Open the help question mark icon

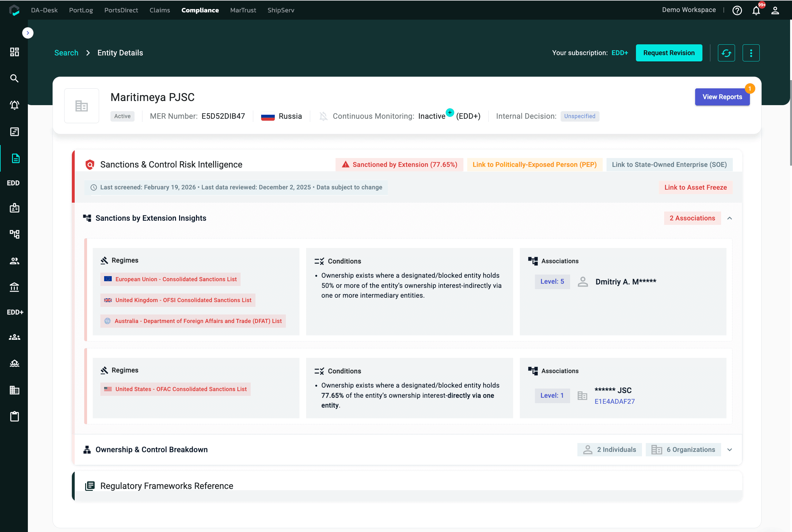coord(737,10)
